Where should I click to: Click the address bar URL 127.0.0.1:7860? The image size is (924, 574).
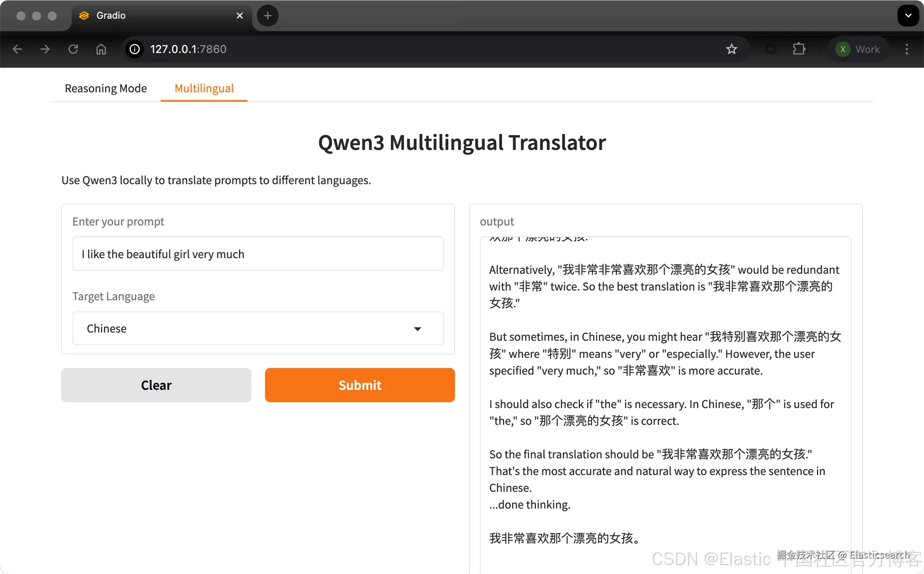[188, 49]
